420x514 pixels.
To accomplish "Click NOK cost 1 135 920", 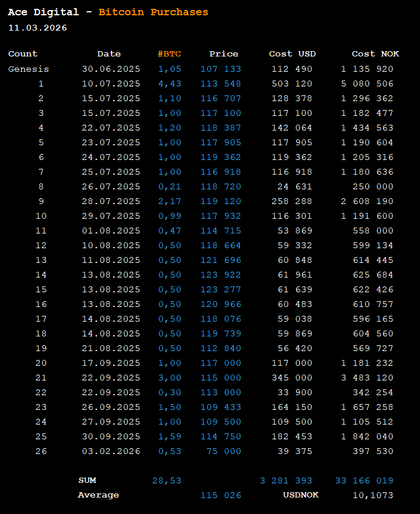I will click(x=367, y=69).
